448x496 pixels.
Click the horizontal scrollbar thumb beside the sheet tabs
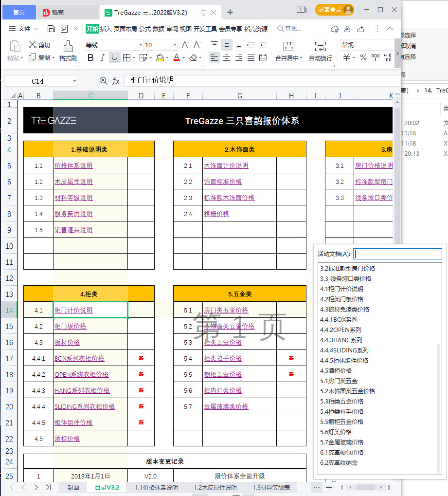point(365,487)
